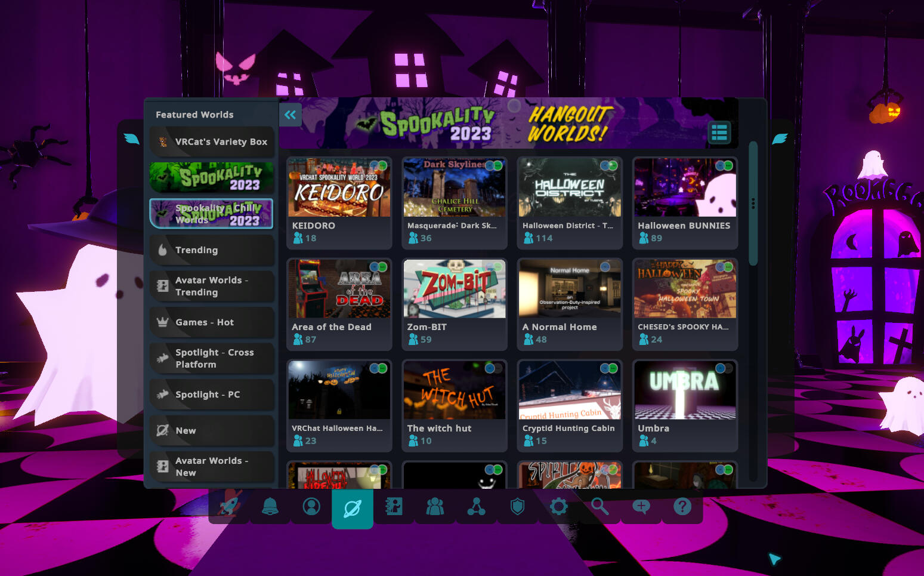This screenshot has width=924, height=576.
Task: Open the profile icon in bottom bar
Action: click(x=311, y=507)
